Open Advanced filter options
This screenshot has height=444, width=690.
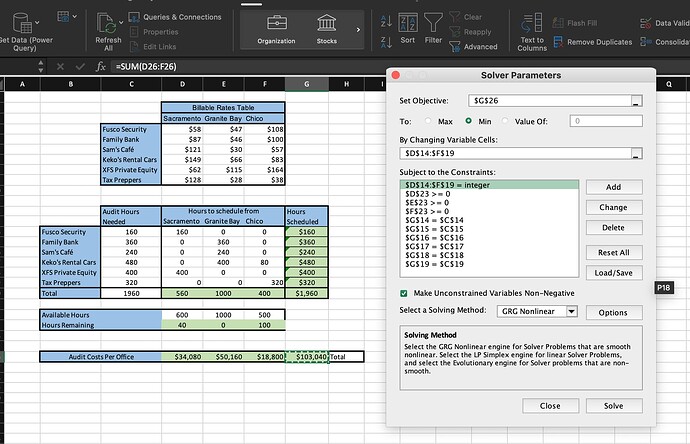click(x=473, y=47)
